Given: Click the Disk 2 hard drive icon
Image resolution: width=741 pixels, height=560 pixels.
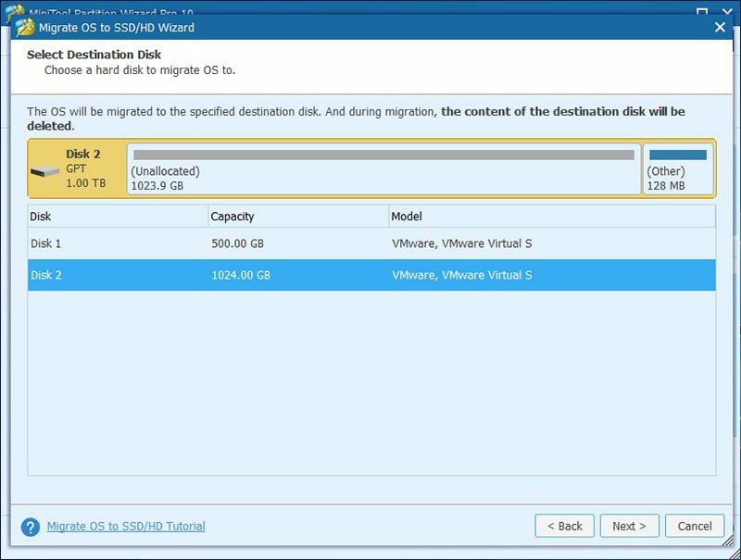Looking at the screenshot, I should [44, 171].
